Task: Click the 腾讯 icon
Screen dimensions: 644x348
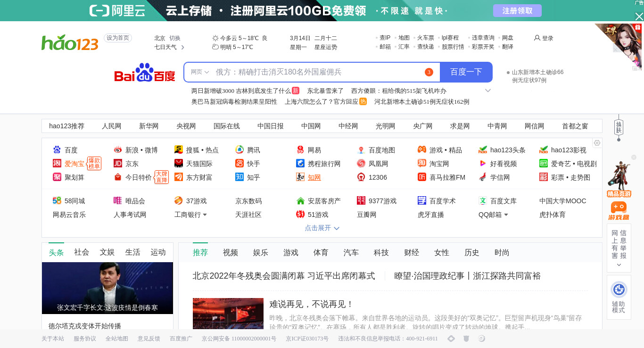Action: pos(239,150)
